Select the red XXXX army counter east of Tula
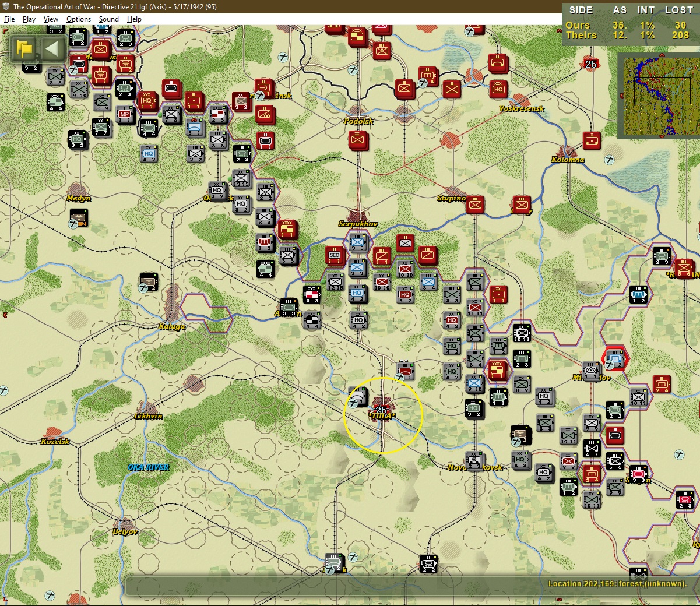This screenshot has height=606, width=700. pos(497,370)
